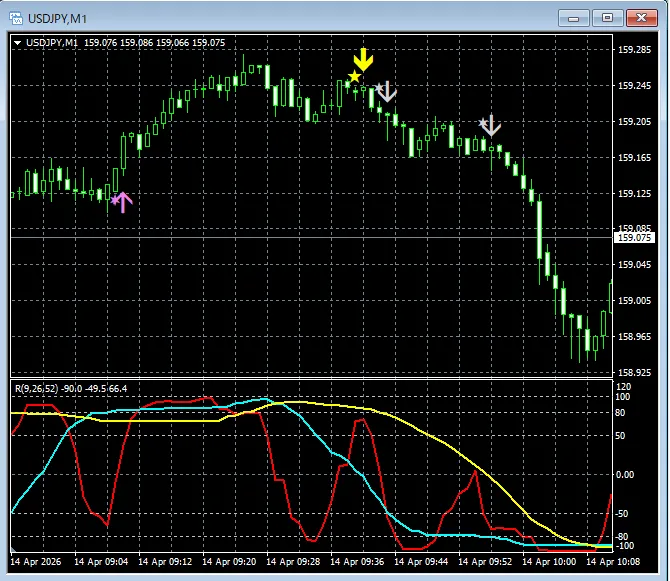Click the USDJPY,M1 chart header text
The image size is (670, 581).
pyautogui.click(x=52, y=43)
